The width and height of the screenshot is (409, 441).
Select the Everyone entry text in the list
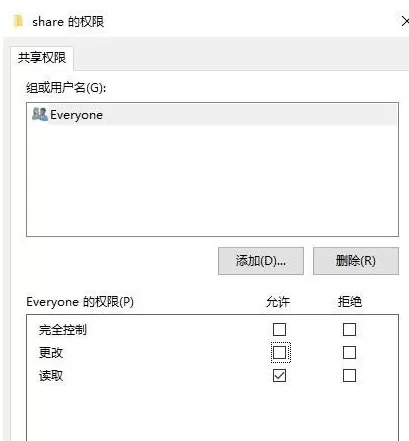tap(76, 115)
